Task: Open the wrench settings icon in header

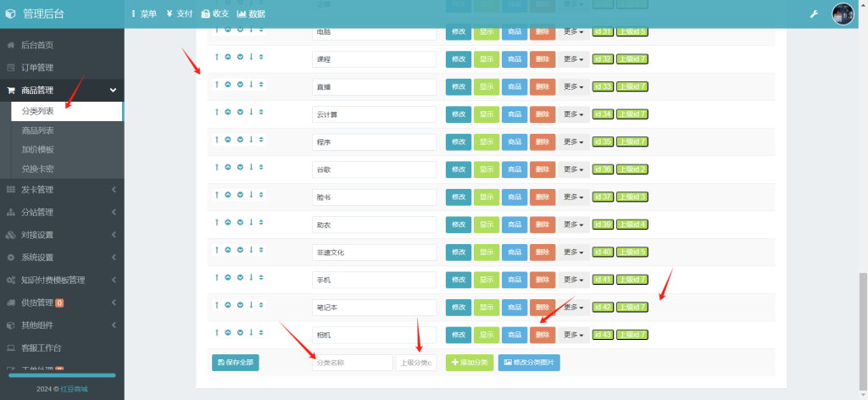Action: 814,14
